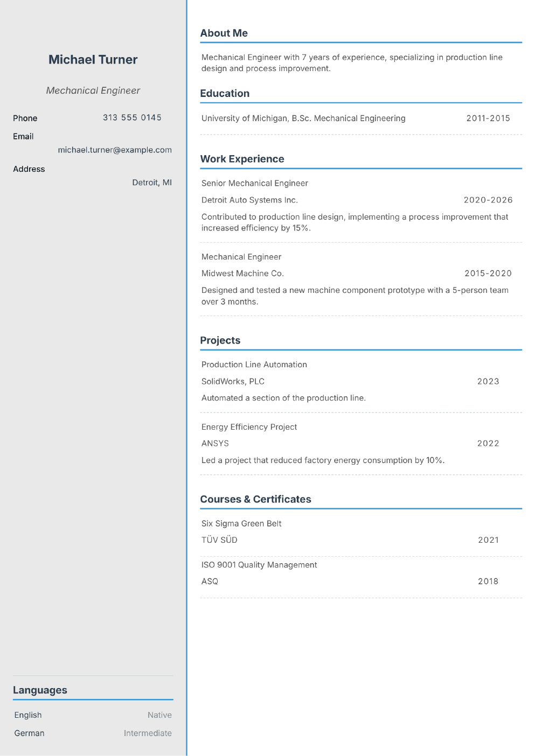
Task: Click the 2022 project year
Action: pos(488,443)
